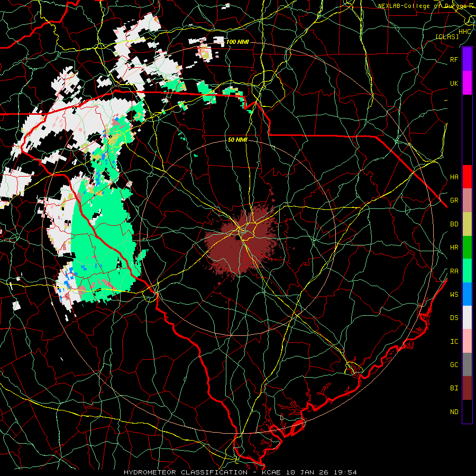476x476 pixels.
Task: Select the GR graupel color swatch
Action: 467,200
